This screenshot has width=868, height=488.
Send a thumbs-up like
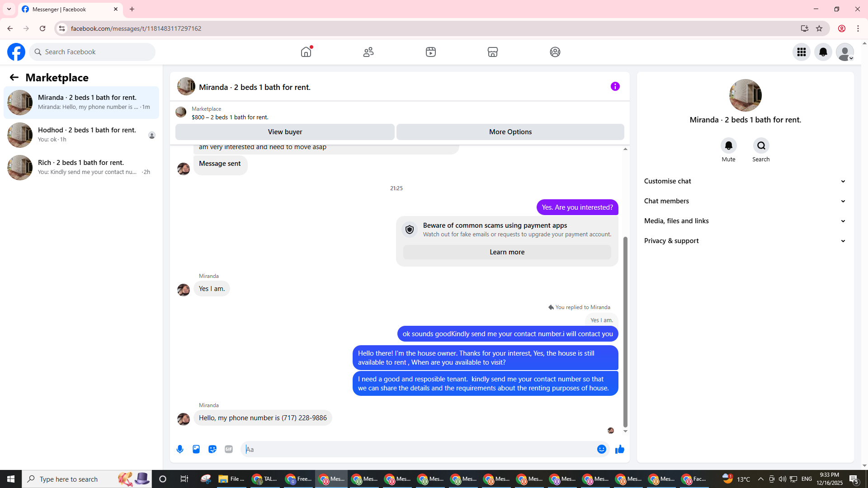pos(620,449)
